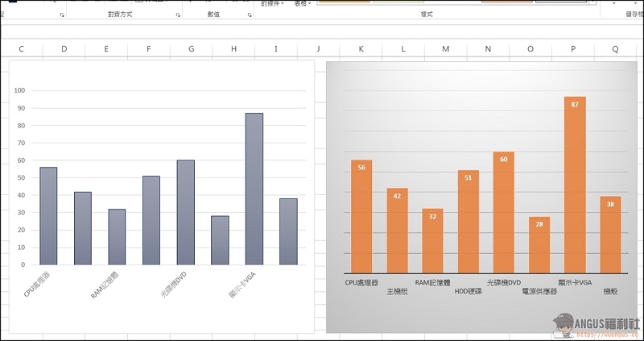Select column Q header
644x341 pixels.
tap(616, 49)
